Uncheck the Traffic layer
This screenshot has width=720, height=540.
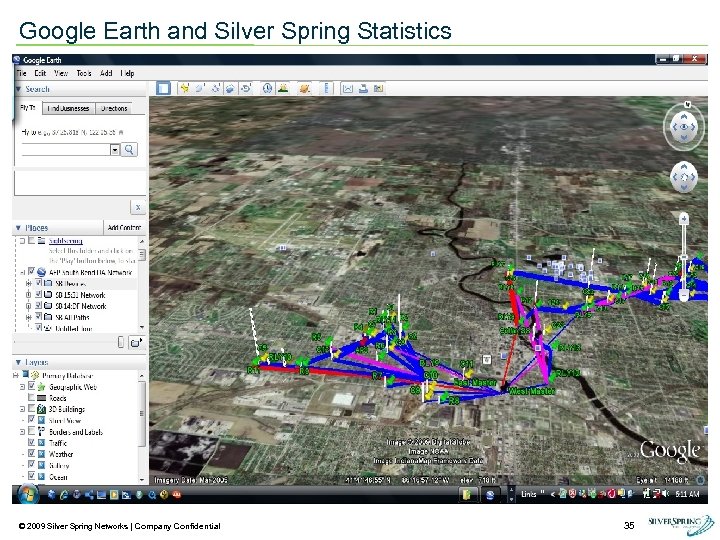pos(31,442)
